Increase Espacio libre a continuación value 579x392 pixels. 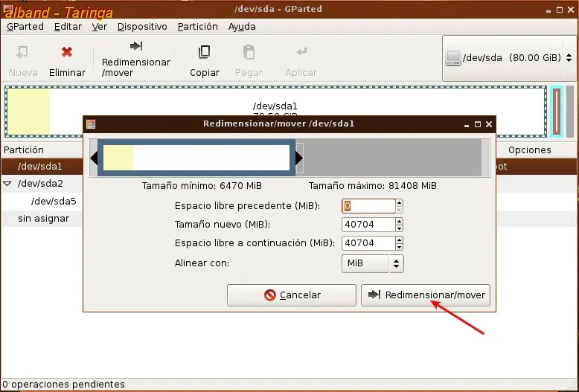point(399,240)
